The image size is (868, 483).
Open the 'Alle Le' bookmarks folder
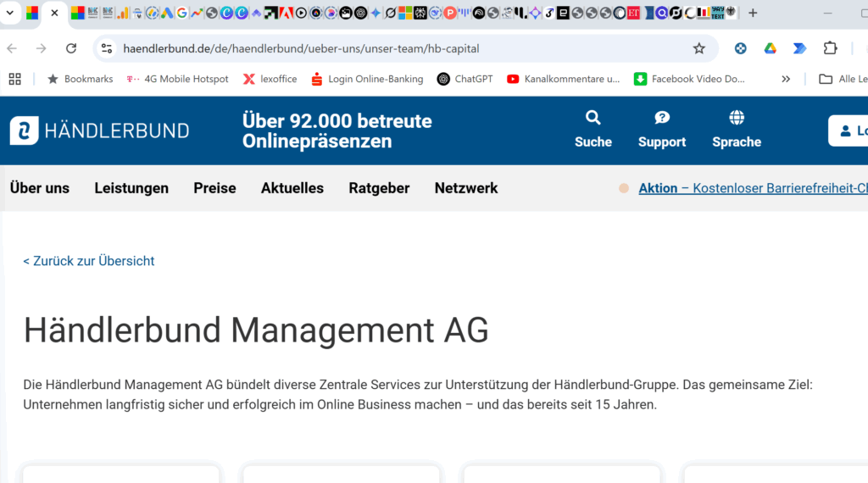(x=843, y=79)
